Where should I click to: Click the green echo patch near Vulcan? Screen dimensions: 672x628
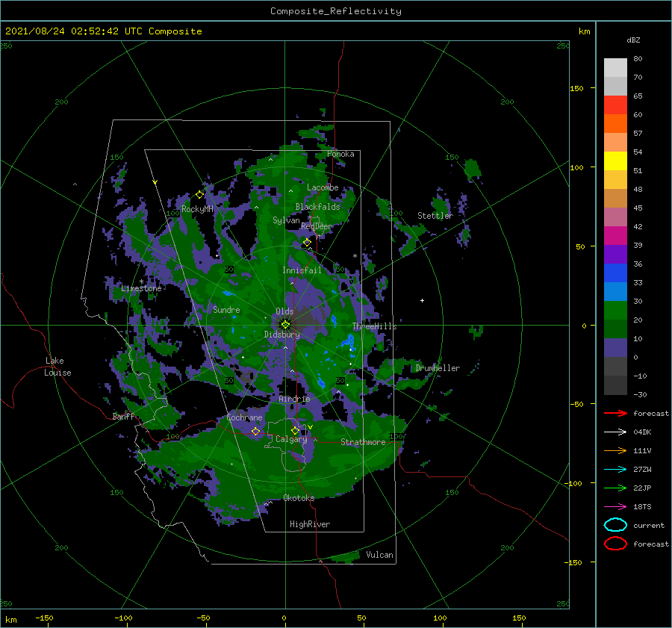pyautogui.click(x=346, y=556)
